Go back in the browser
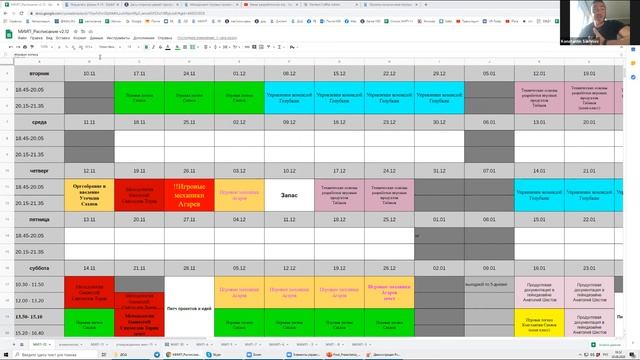Screen dimensions: 640x360 click(5, 13)
